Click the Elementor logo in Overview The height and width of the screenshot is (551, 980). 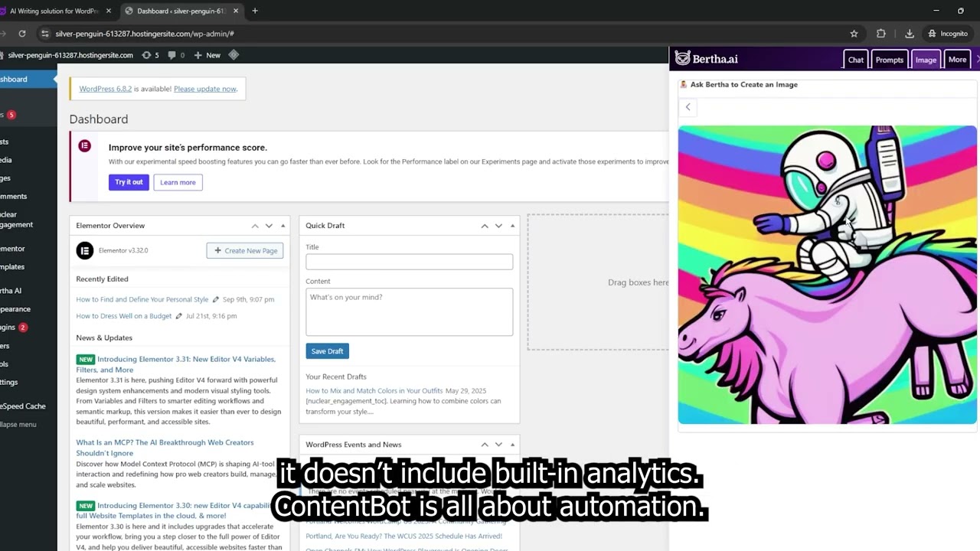tap(84, 250)
